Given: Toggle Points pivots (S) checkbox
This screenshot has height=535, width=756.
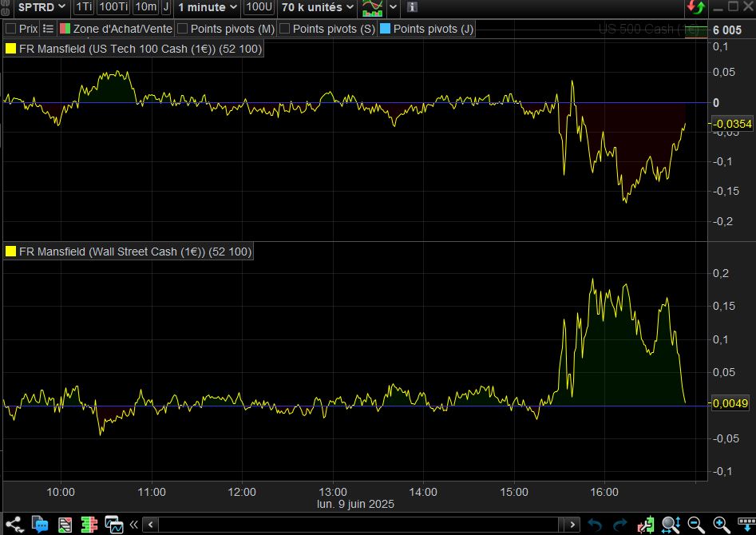Looking at the screenshot, I should (284, 29).
